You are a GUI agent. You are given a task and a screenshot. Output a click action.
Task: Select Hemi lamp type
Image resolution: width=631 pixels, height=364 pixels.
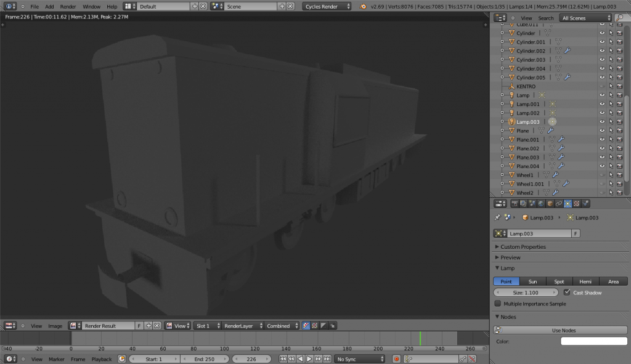coord(585,281)
